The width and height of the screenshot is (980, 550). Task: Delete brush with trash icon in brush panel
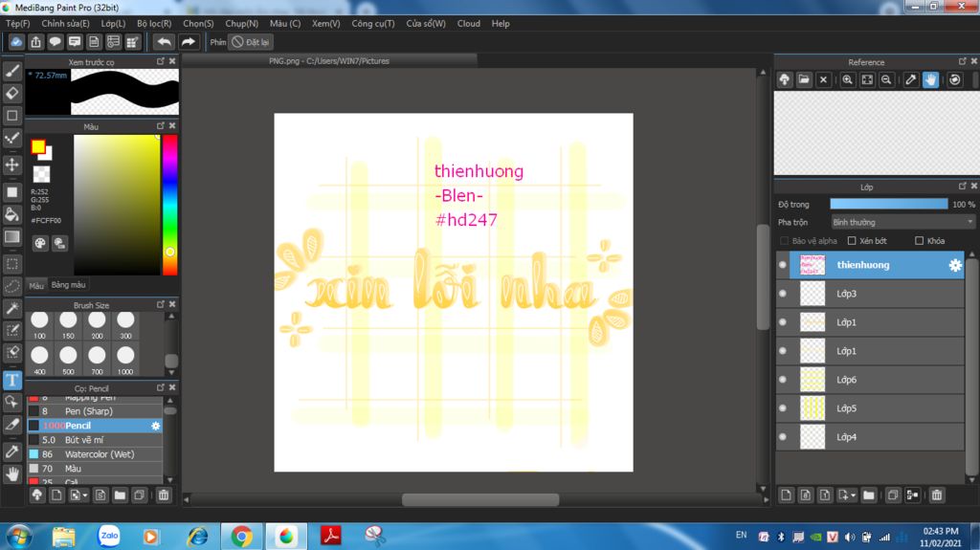click(163, 495)
